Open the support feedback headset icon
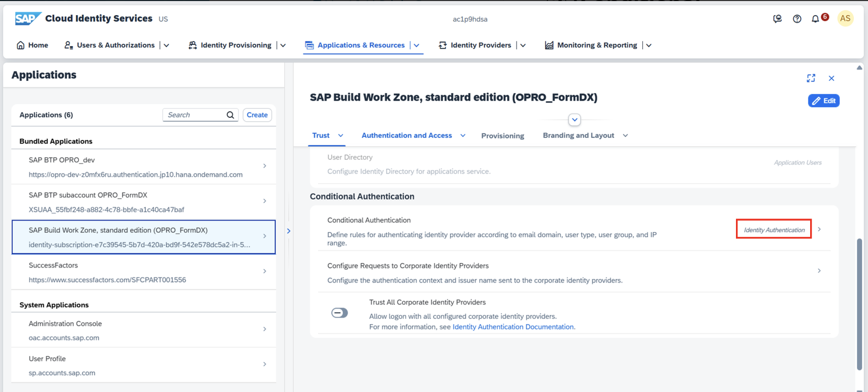868x392 pixels. point(777,19)
